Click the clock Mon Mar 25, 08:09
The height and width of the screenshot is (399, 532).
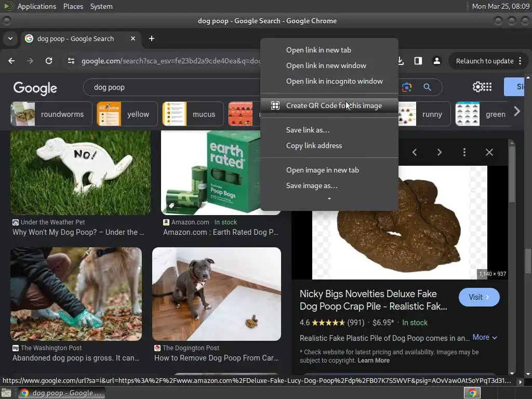click(500, 6)
